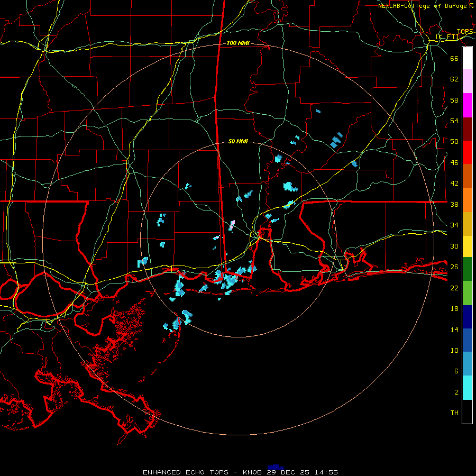Click the dark red legend swatch
Viewport: 476px width, 476px height.
[x=467, y=129]
